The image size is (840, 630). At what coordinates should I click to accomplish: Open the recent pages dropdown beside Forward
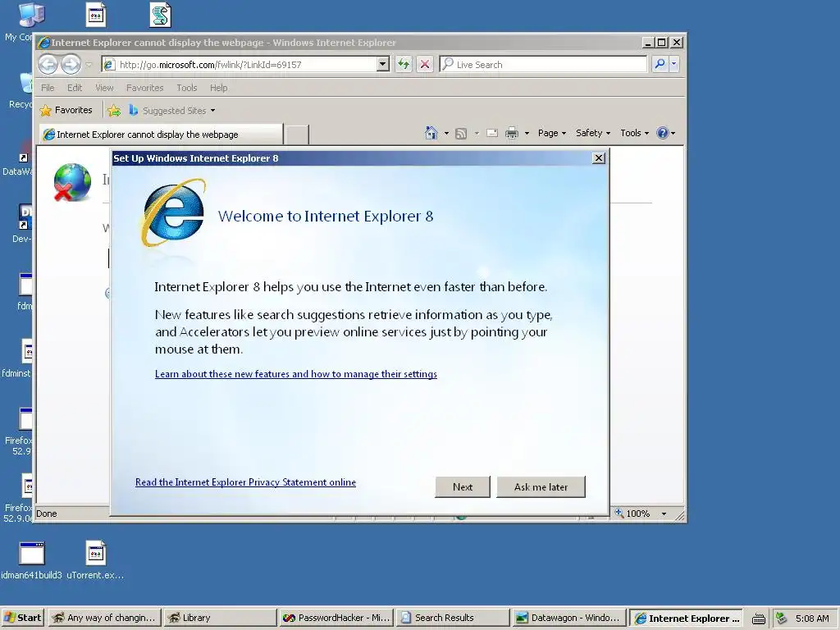click(x=89, y=65)
